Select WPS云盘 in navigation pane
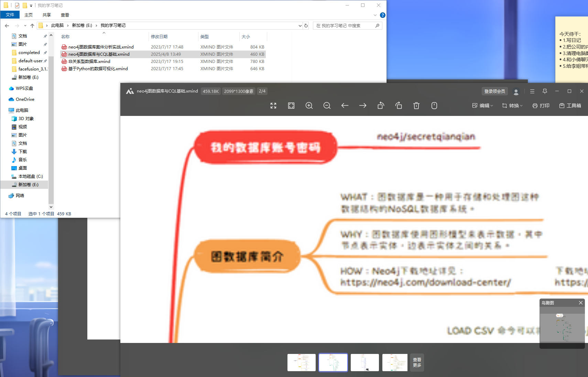The image size is (588, 377). coord(24,88)
